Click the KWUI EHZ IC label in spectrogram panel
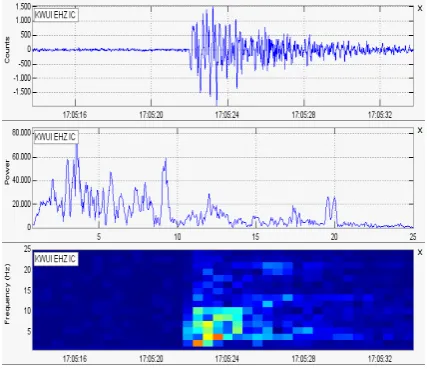The width and height of the screenshot is (427, 384). (x=56, y=259)
